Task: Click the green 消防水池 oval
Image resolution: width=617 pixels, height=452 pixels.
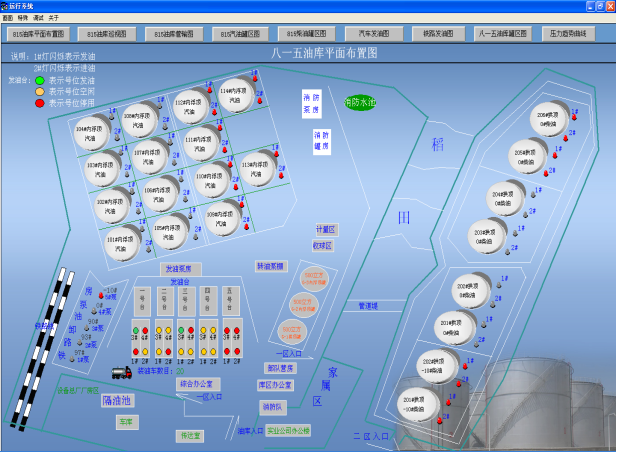Action: coord(360,102)
